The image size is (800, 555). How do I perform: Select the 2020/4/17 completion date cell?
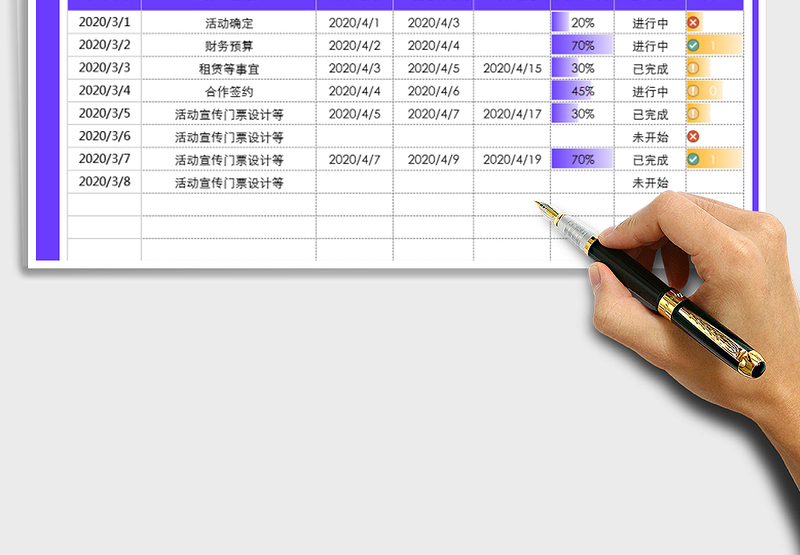512,113
